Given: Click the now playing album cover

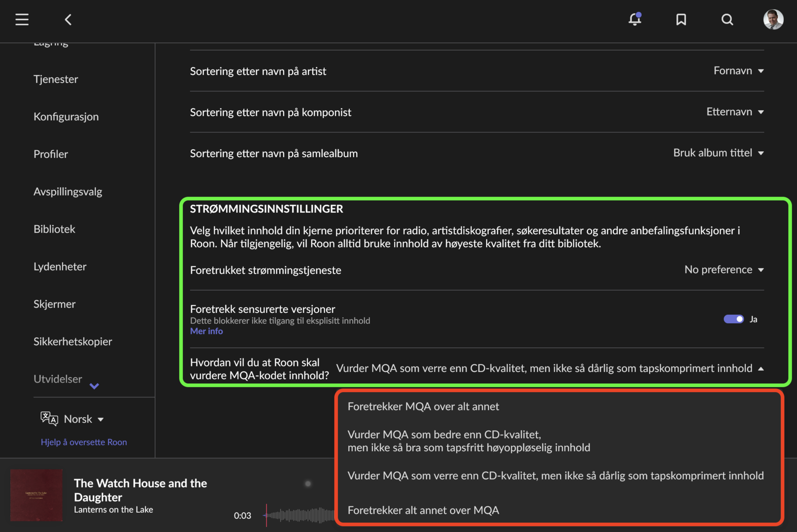Looking at the screenshot, I should (36, 495).
